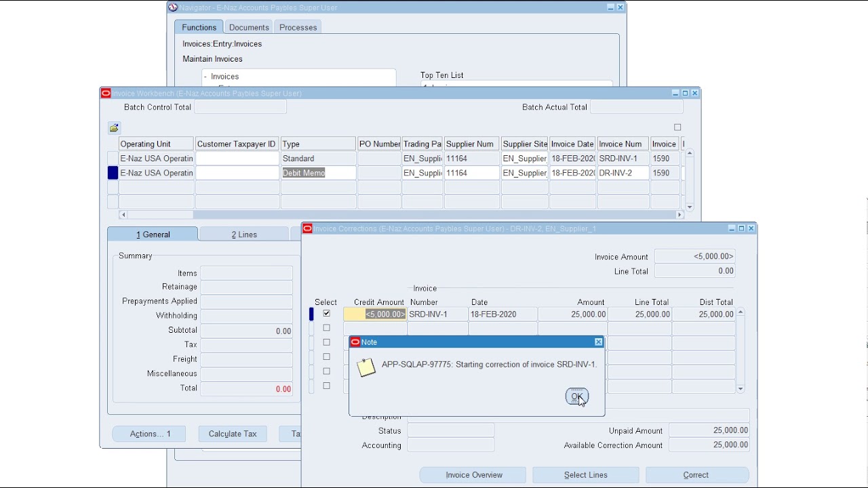Tick the fifth Select checkbox in corrections
868x488 pixels.
coord(327,371)
